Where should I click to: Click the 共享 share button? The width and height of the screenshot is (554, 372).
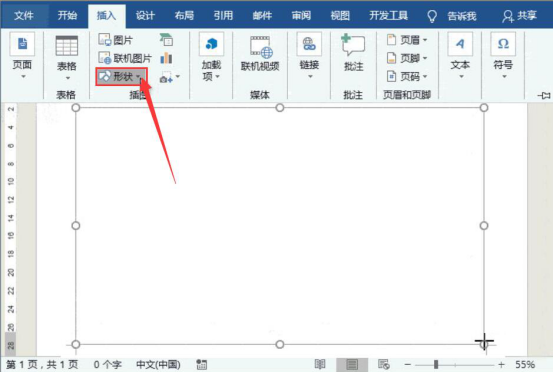tap(519, 16)
